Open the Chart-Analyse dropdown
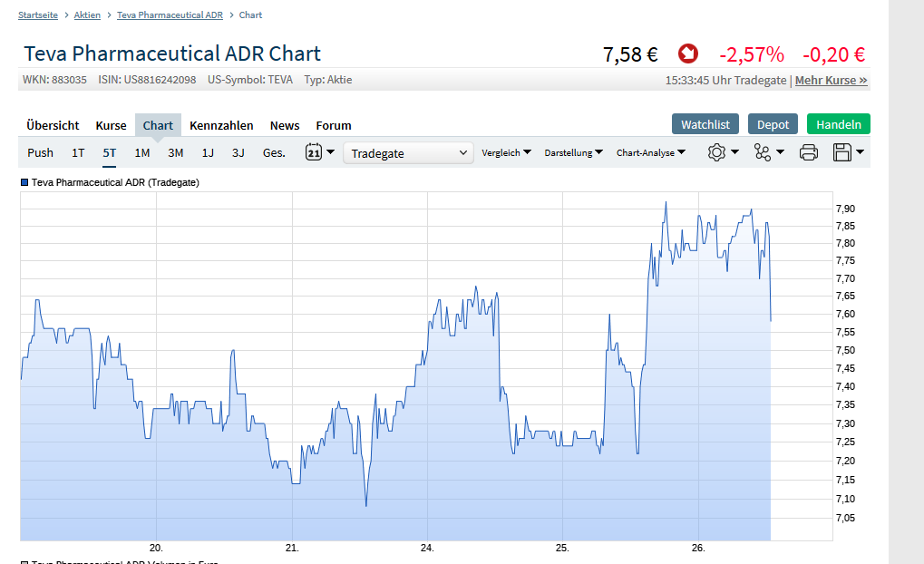This screenshot has height=564, width=924. (650, 153)
